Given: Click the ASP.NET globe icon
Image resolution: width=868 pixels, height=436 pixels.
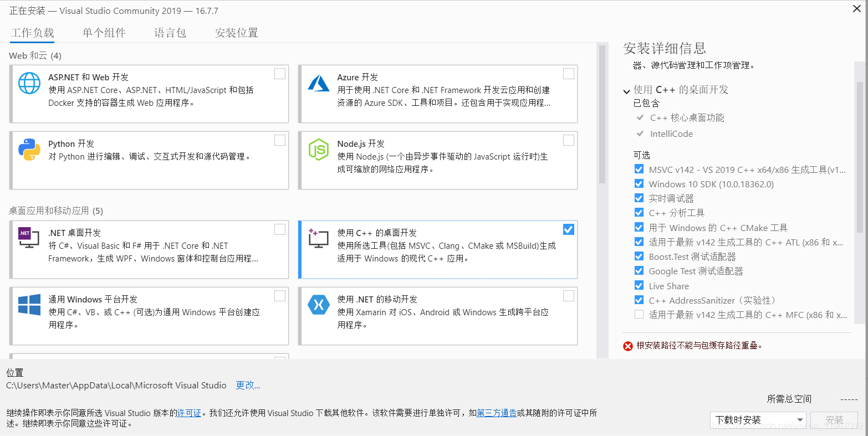Looking at the screenshot, I should pos(29,83).
